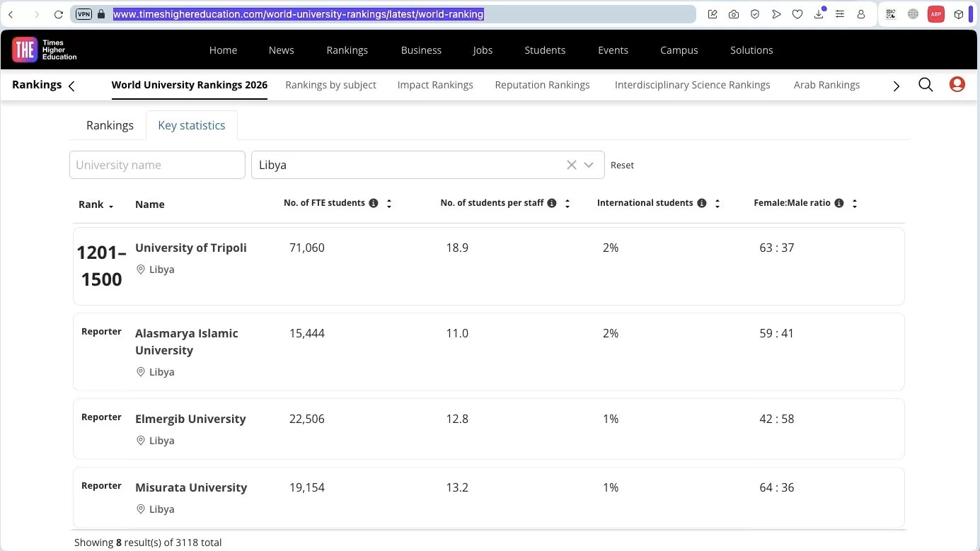Viewport: 980px width, 551px height.
Task: Expand the country filter dropdown arrow
Action: click(x=589, y=165)
